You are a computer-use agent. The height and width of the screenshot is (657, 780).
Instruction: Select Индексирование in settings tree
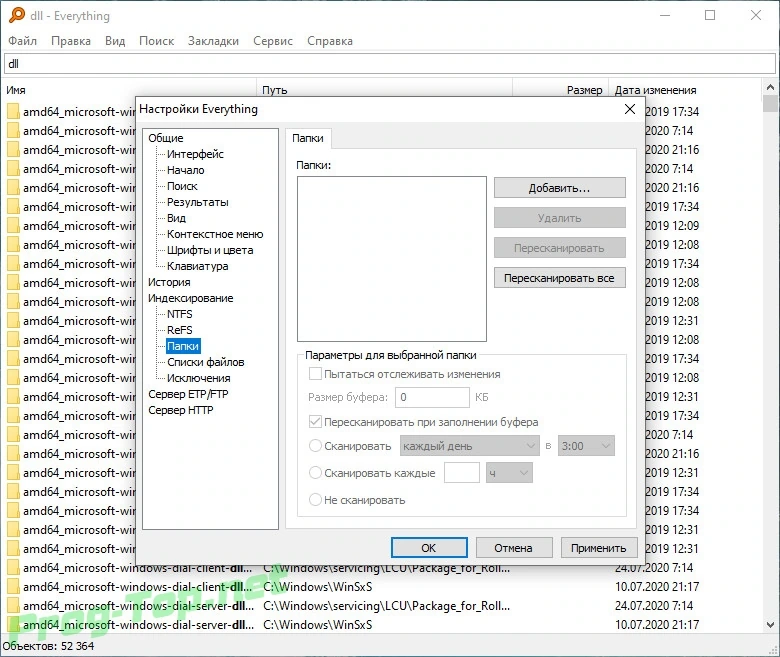point(191,298)
